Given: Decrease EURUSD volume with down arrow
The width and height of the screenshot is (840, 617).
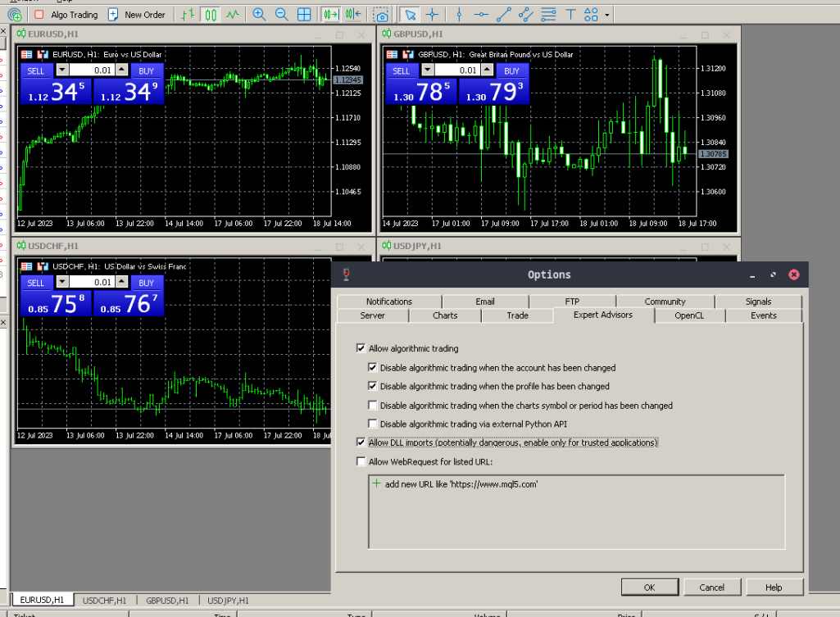Looking at the screenshot, I should click(x=62, y=70).
